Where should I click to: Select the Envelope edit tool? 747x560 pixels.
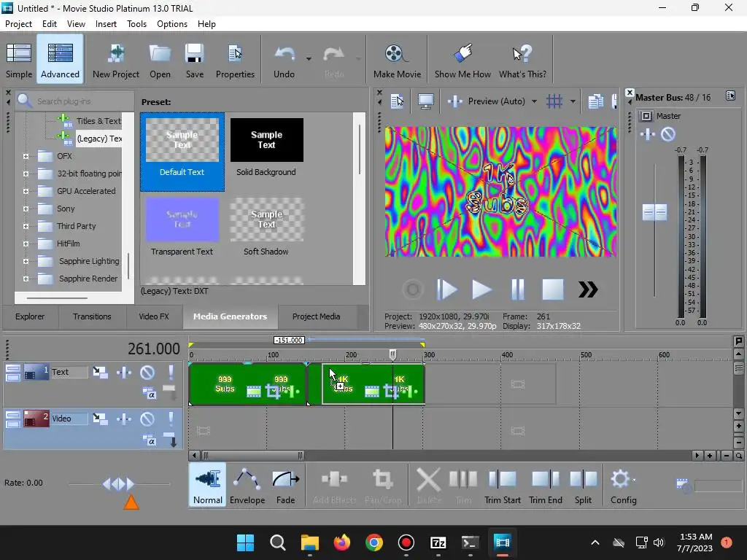(x=247, y=485)
